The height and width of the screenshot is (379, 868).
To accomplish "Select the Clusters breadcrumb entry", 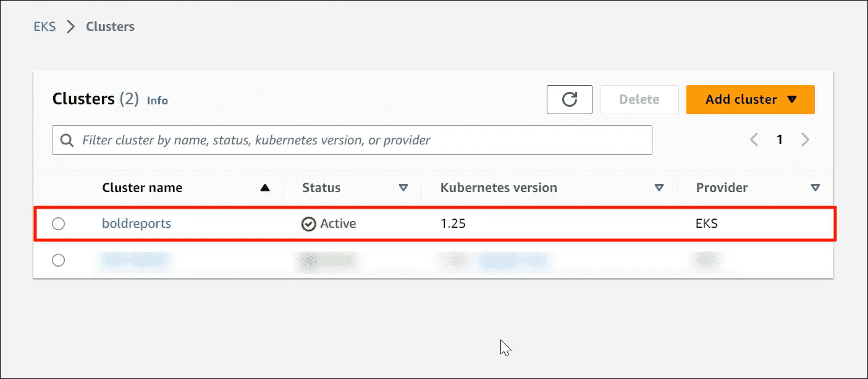I will pos(110,26).
